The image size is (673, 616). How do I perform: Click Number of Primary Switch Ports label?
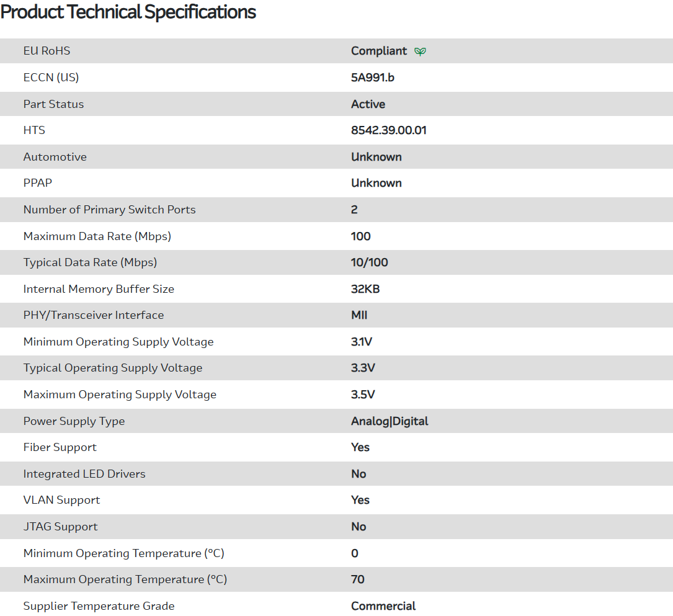point(109,210)
